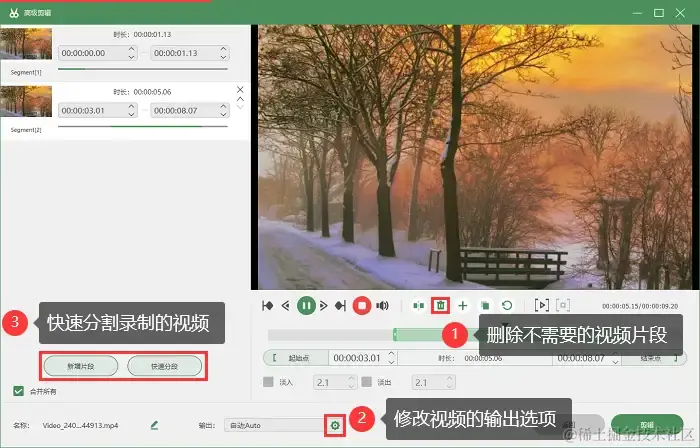Click Segment[1] progress bar

click(143, 69)
